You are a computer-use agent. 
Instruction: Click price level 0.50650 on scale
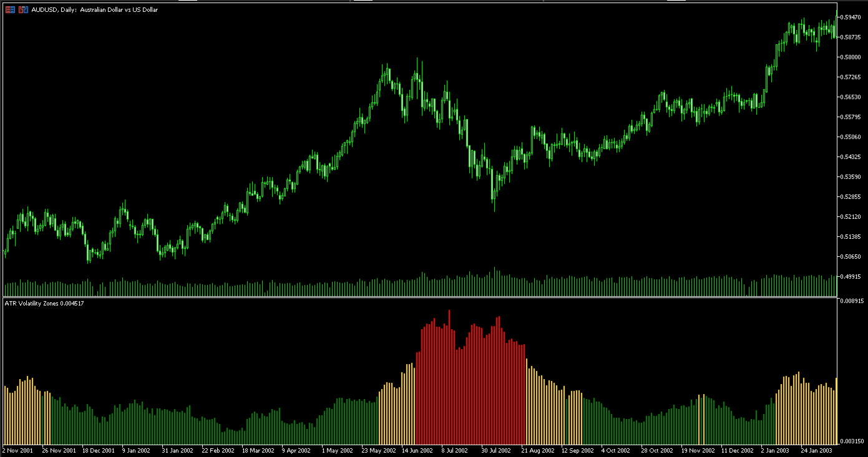852,256
